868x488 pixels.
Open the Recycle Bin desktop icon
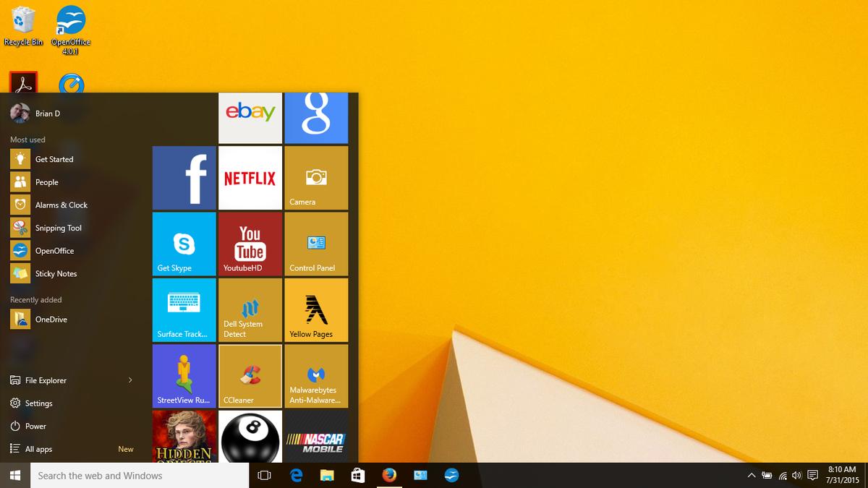[24, 27]
